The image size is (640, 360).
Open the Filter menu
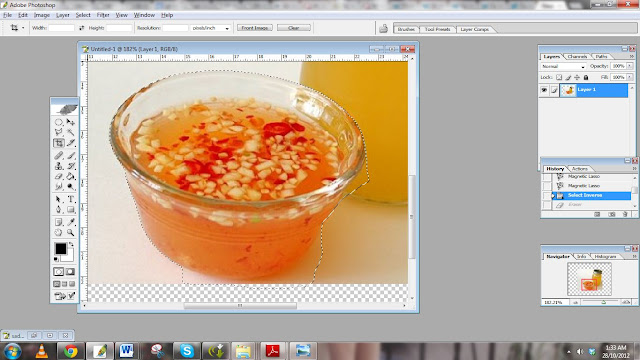[103, 15]
